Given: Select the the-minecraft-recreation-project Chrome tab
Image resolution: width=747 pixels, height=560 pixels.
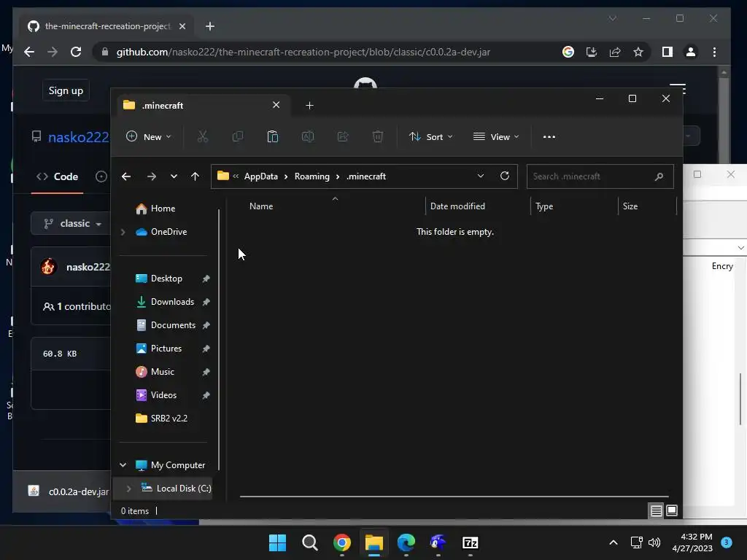Looking at the screenshot, I should pyautogui.click(x=107, y=26).
